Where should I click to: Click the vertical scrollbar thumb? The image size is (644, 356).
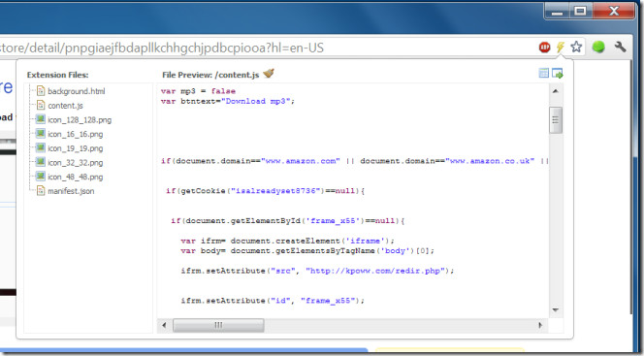(x=556, y=120)
